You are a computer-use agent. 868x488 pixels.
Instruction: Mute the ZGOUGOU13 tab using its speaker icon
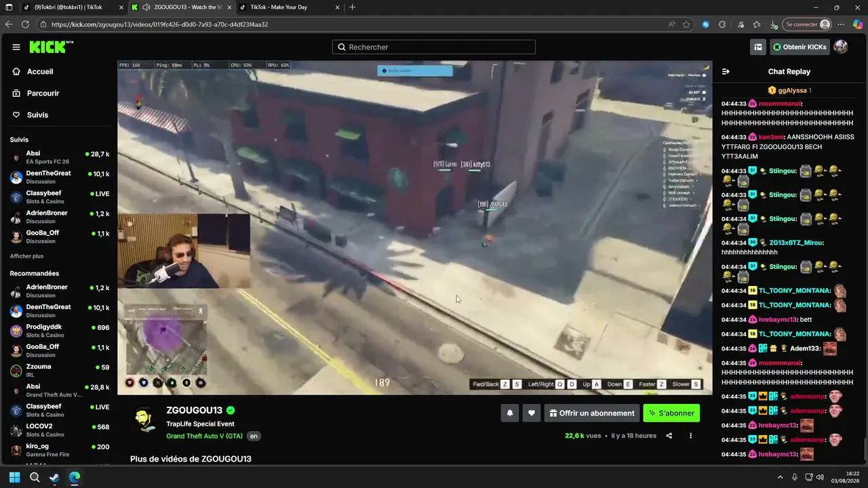coord(146,7)
